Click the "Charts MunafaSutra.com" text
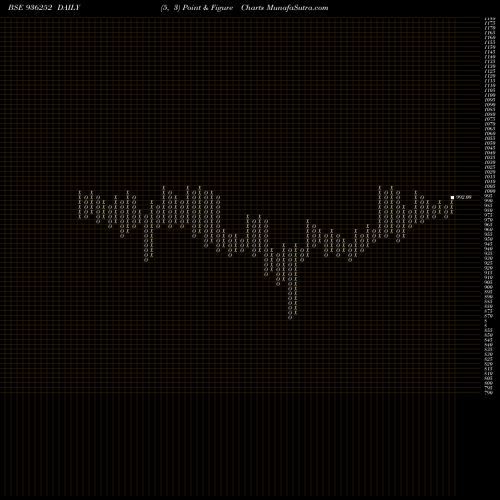The width and height of the screenshot is (500, 500). [x=284, y=8]
